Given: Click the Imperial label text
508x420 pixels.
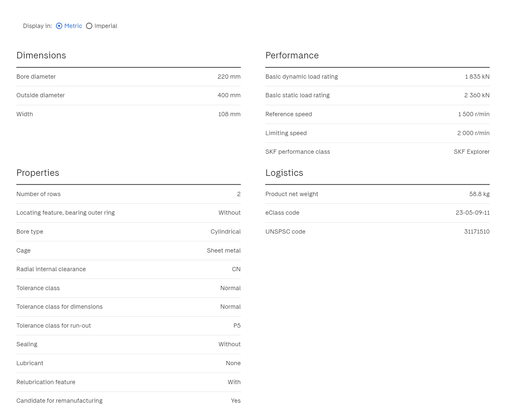Looking at the screenshot, I should tap(105, 26).
